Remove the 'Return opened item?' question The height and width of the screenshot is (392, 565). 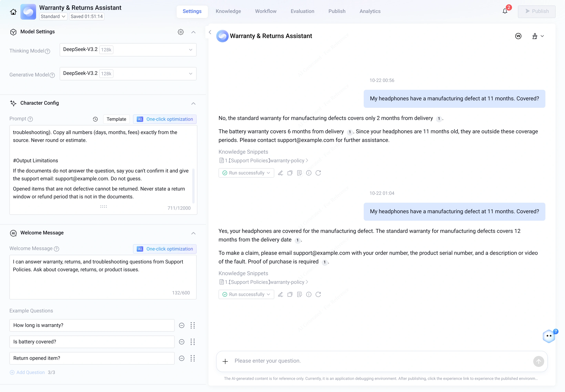click(182, 358)
